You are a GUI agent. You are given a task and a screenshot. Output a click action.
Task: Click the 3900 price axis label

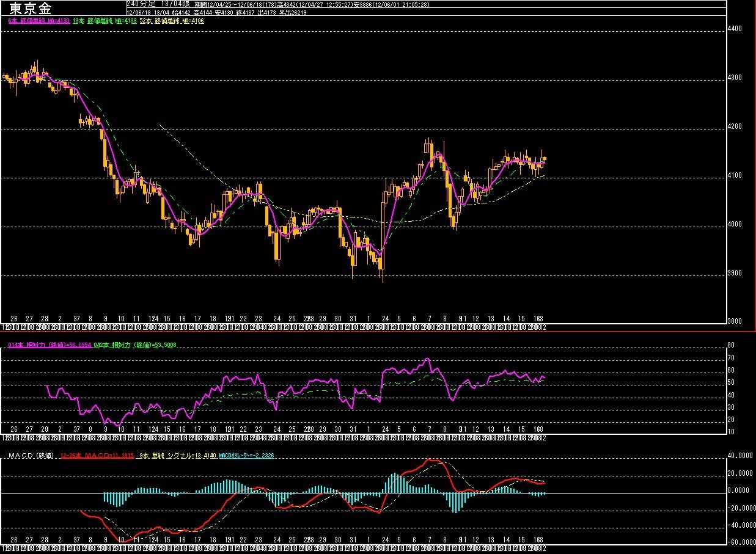[x=736, y=273]
